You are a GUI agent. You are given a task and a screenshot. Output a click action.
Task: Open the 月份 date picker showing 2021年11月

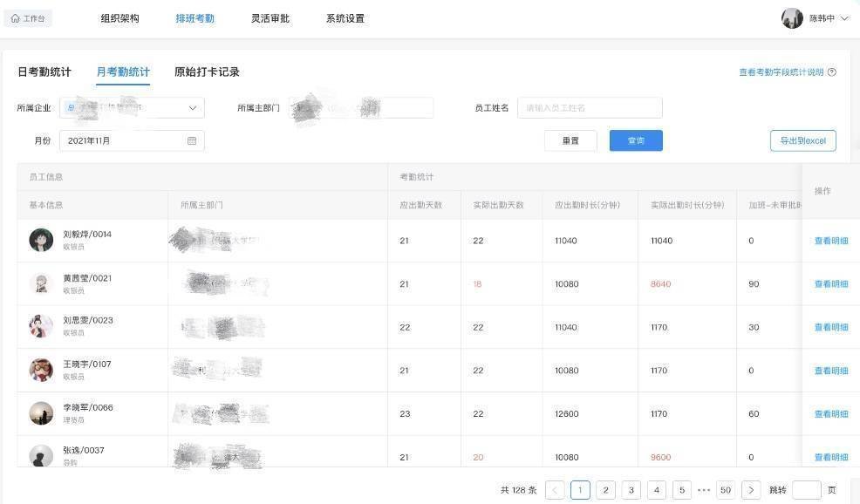pyautogui.click(x=132, y=140)
